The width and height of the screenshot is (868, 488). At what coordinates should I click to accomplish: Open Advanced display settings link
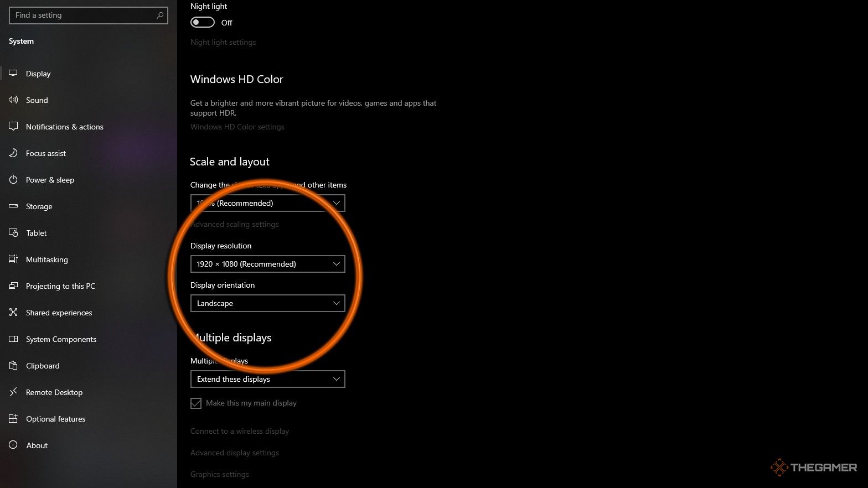tap(235, 453)
